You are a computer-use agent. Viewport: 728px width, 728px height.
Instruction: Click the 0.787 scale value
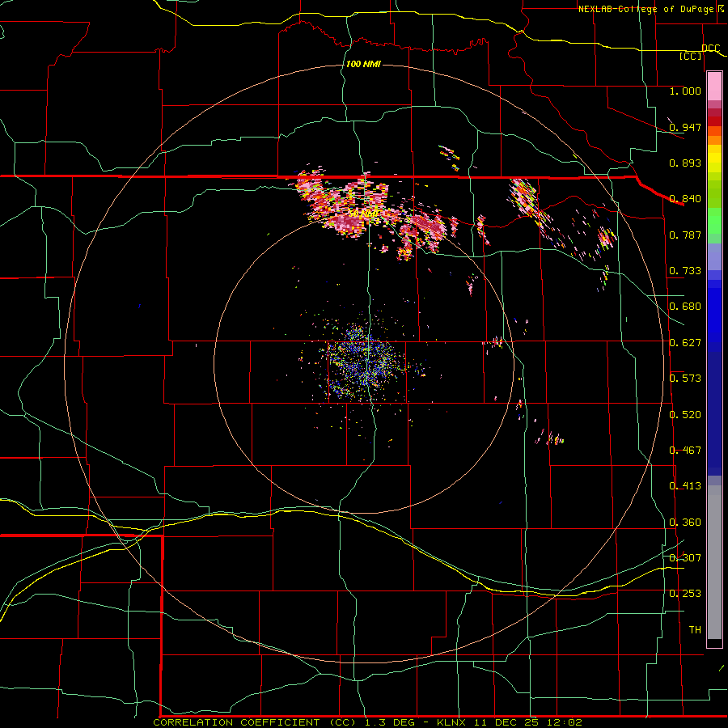pos(685,235)
